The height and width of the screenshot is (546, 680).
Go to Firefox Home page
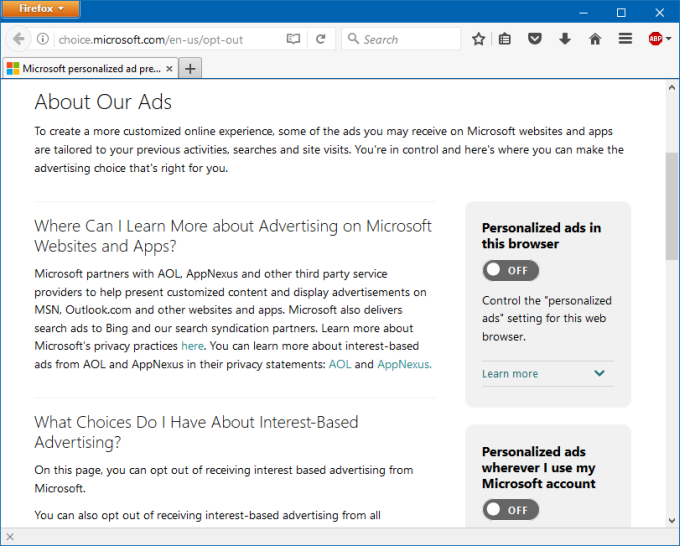tap(595, 39)
